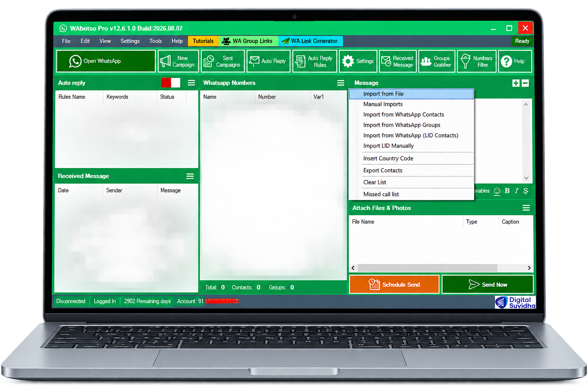The image size is (588, 392).
Task: Click the Help question mark toolbar button
Action: pos(515,61)
